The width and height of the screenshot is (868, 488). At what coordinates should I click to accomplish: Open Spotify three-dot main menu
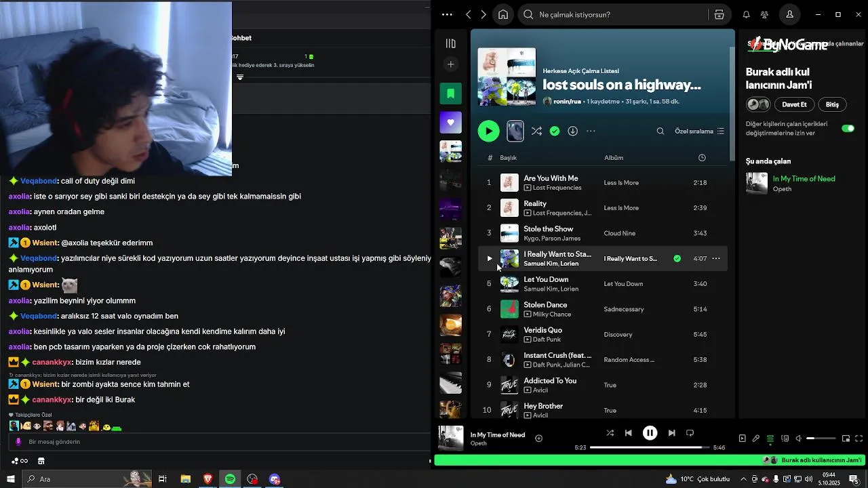(x=447, y=14)
